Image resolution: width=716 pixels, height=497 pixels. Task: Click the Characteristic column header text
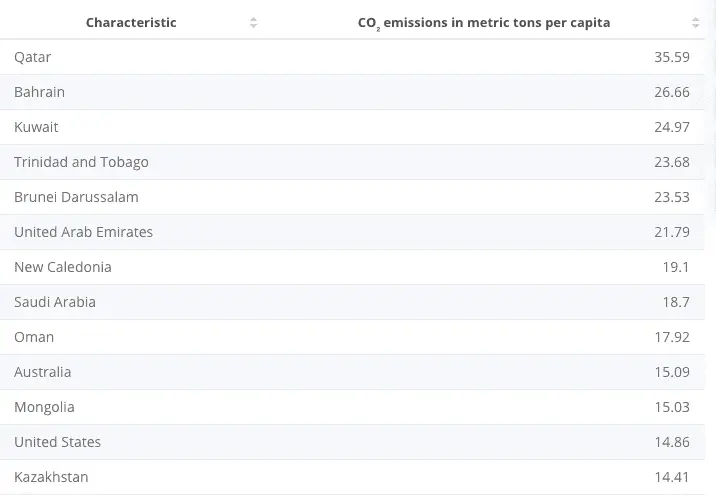coord(131,22)
